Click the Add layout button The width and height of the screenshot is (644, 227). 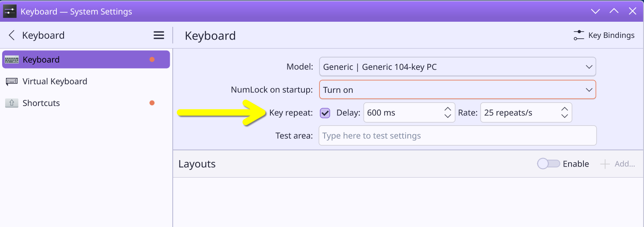[x=618, y=164]
